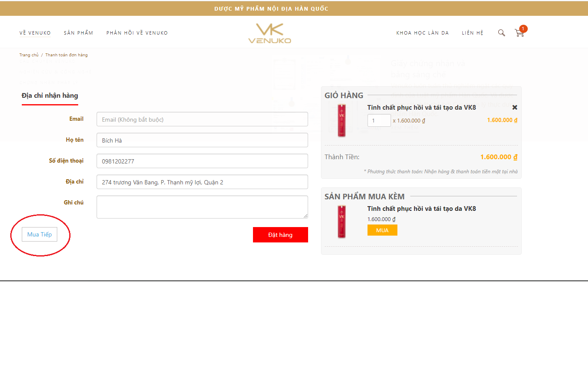Screen dimensions: 588x382
Task: Click the cart count badge
Action: click(523, 29)
